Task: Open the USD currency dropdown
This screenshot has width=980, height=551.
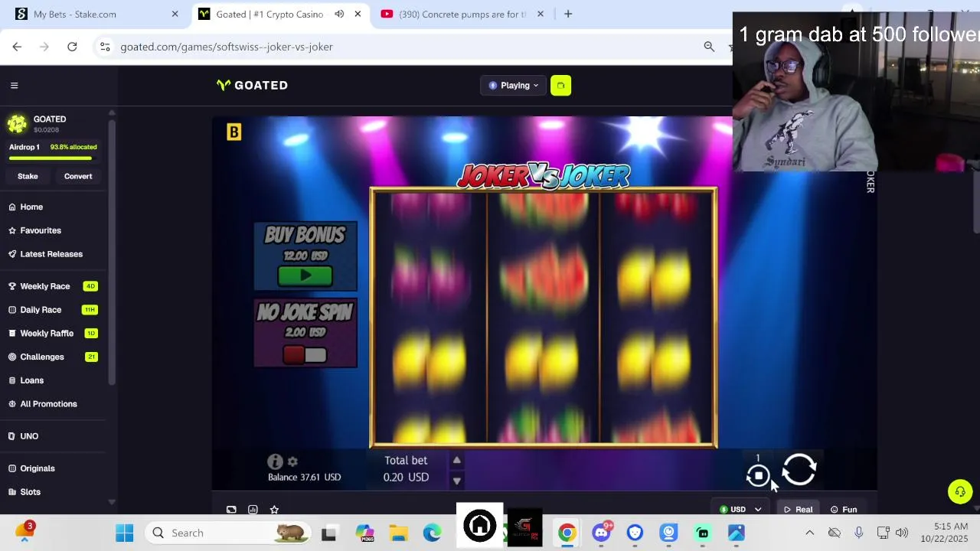Action: tap(740, 510)
